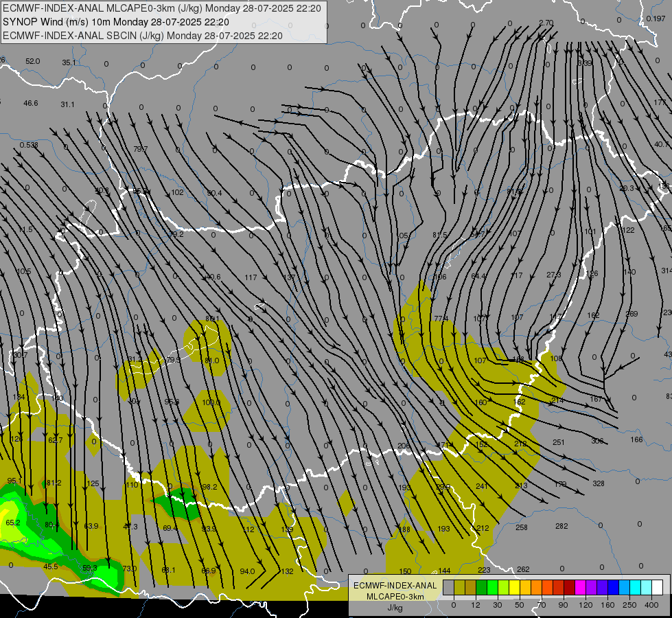The image size is (672, 618).
Task: Click the map value '52.0'
Action: pyautogui.click(x=32, y=61)
